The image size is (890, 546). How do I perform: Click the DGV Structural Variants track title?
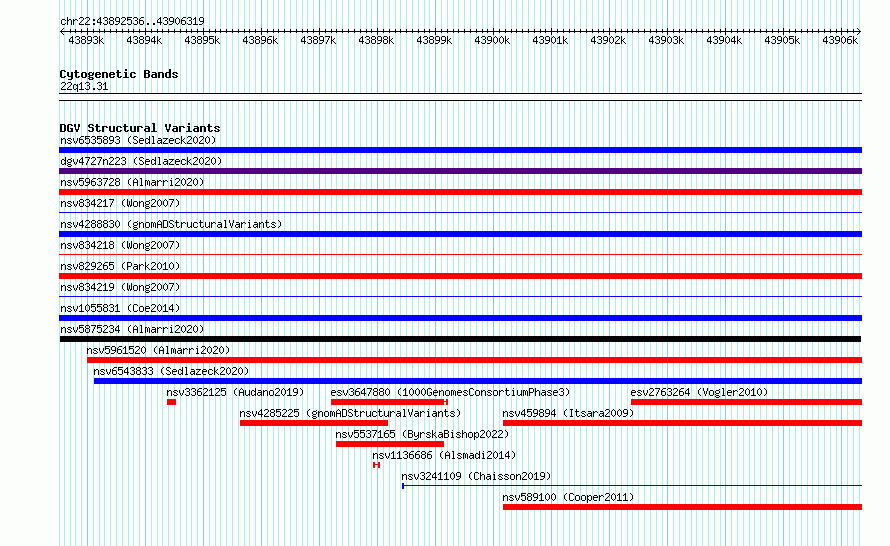click(x=140, y=128)
